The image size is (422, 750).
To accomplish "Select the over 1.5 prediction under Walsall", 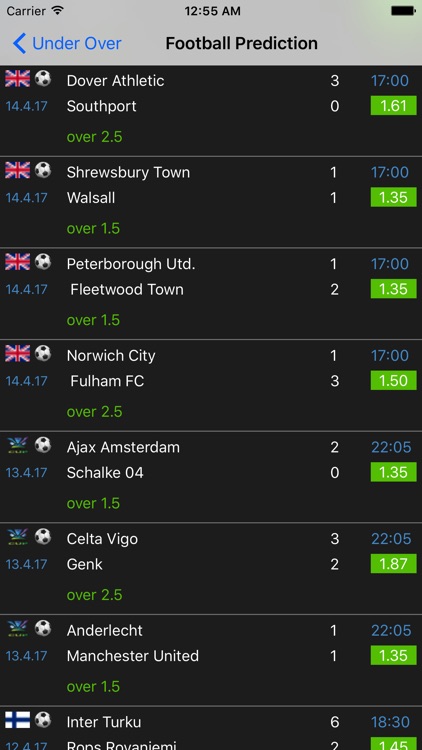I will (x=93, y=229).
